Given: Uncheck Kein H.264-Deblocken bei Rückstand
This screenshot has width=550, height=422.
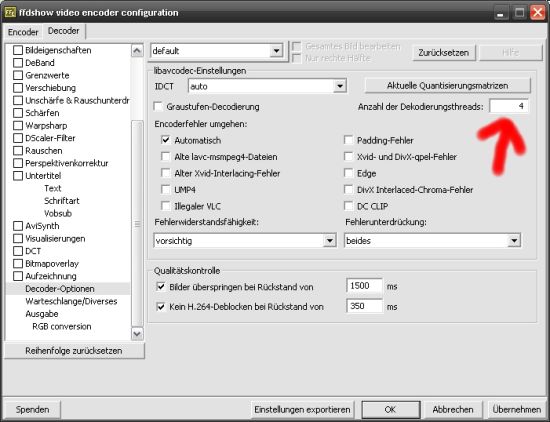Looking at the screenshot, I should coord(161,307).
